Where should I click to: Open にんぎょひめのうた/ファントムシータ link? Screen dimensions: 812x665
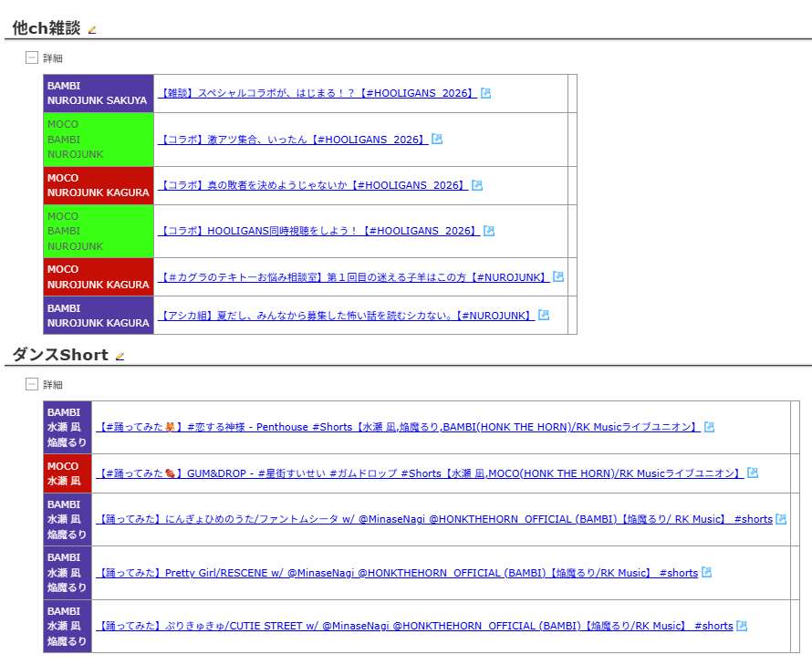pyautogui.click(x=434, y=519)
